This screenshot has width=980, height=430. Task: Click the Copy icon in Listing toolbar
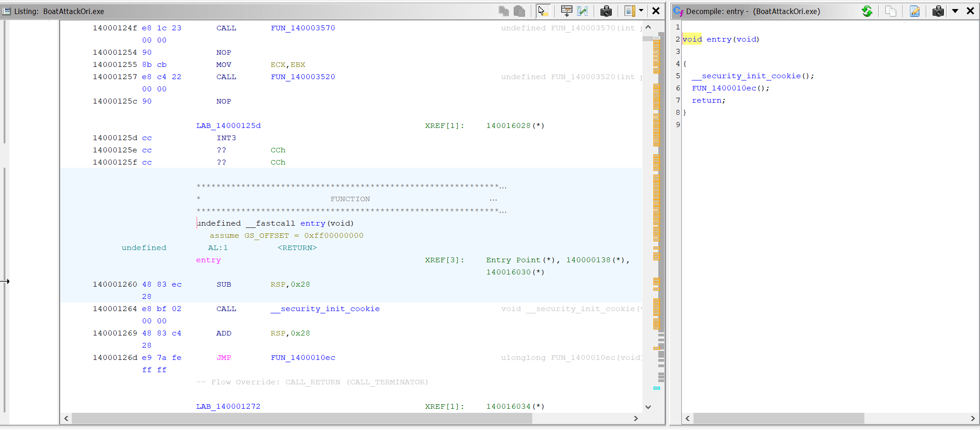(x=503, y=11)
